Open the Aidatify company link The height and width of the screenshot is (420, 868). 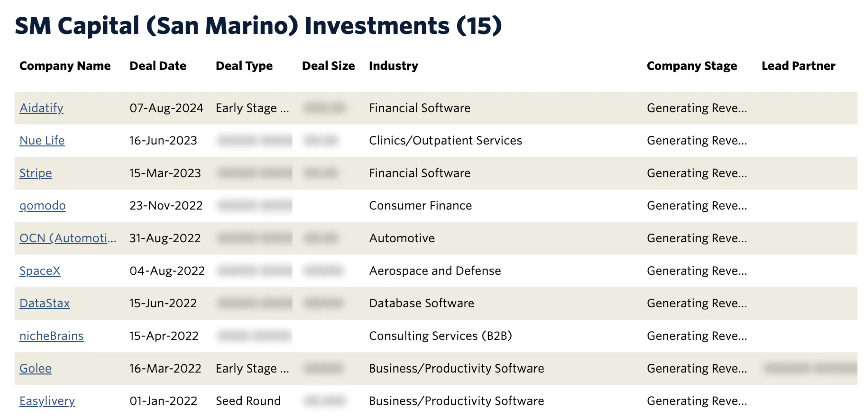pos(41,108)
